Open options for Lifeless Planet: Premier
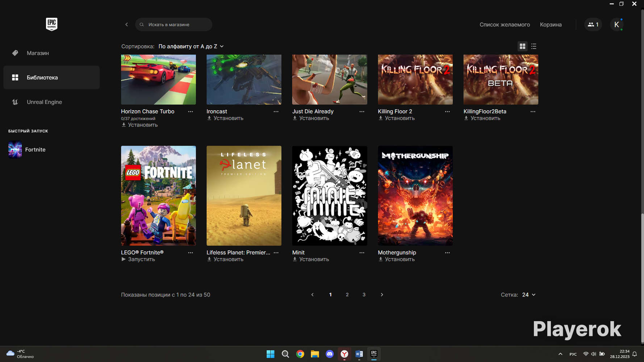 pos(276,253)
